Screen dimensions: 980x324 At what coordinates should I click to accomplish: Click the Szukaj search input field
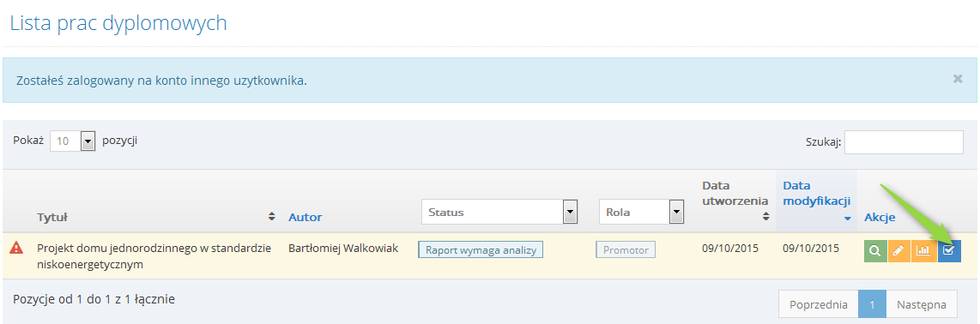[904, 142]
